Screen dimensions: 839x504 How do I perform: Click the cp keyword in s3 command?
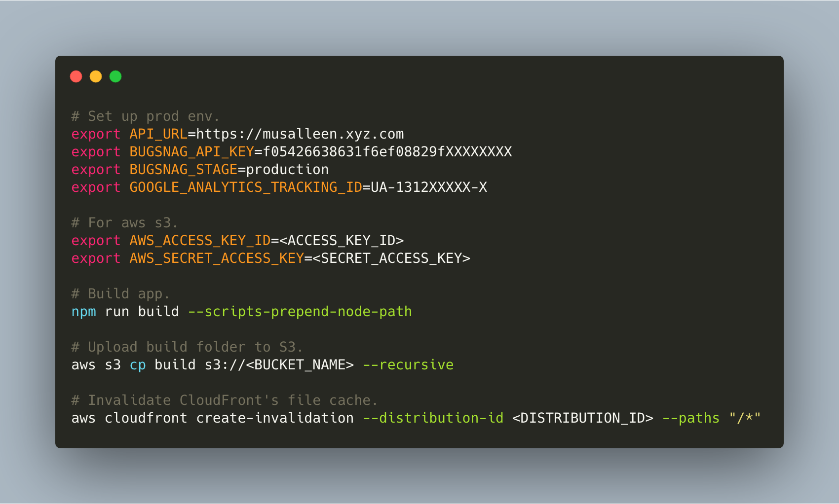pos(138,365)
